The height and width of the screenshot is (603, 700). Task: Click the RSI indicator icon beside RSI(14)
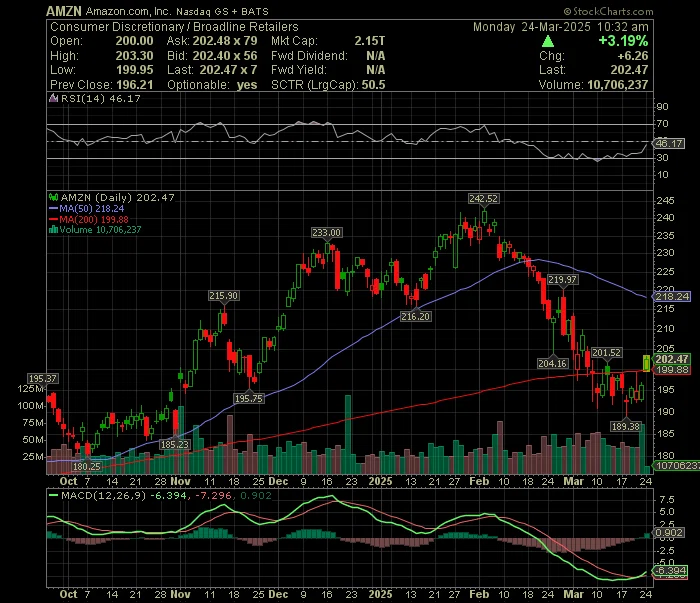pos(53,99)
